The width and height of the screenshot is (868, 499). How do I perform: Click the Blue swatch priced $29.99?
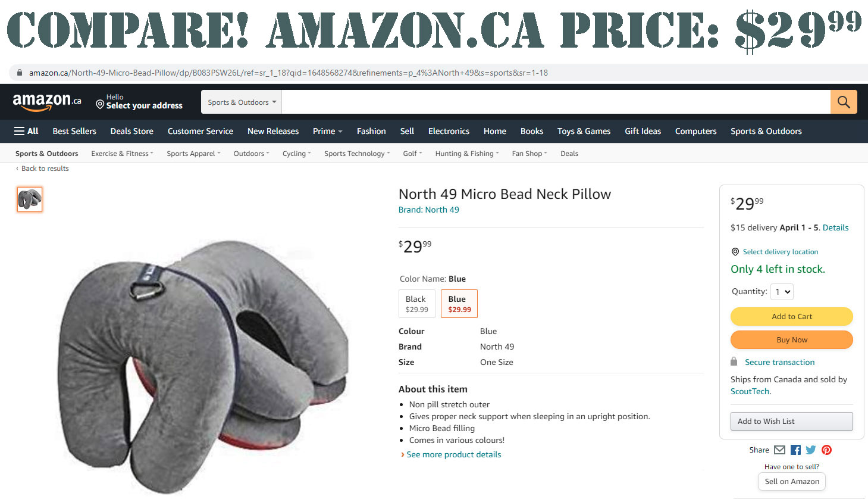coord(459,303)
